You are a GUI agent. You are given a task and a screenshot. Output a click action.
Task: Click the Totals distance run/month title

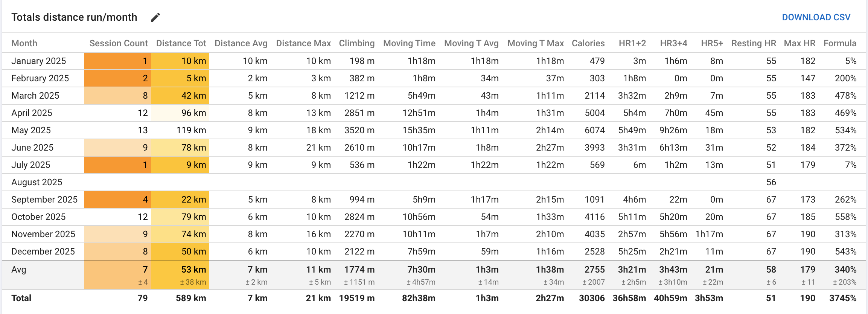click(74, 17)
